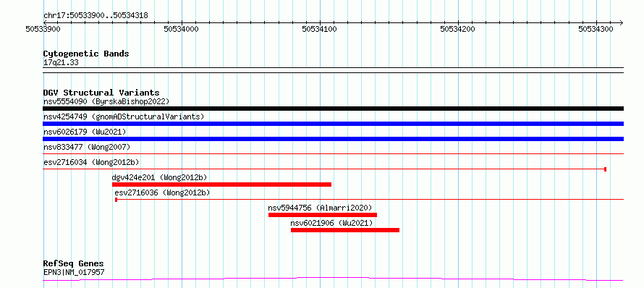Click the red dgv424e201 variant bar
This screenshot has width=644, height=288.
[x=222, y=185]
